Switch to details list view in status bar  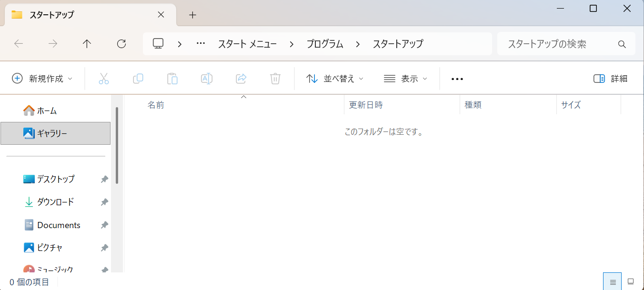[x=613, y=281]
